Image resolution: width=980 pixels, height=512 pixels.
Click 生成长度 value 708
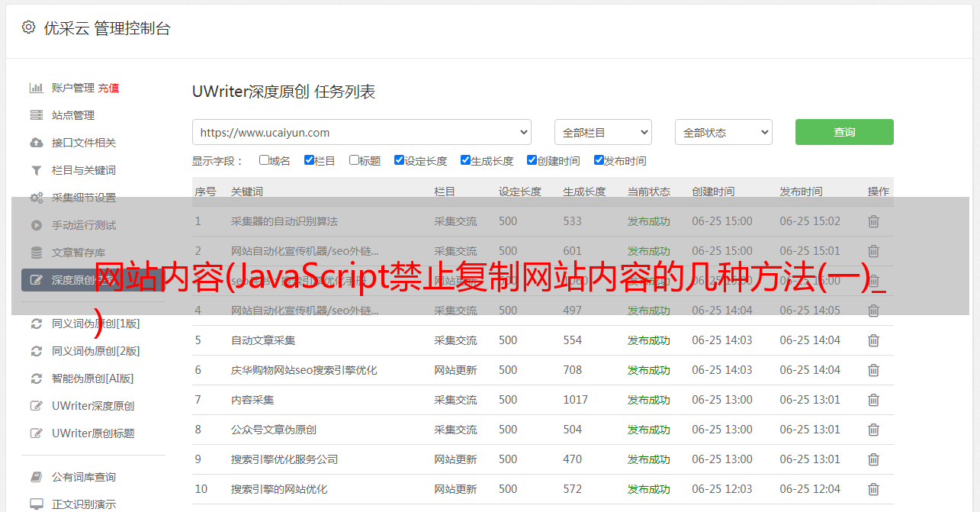tap(573, 370)
